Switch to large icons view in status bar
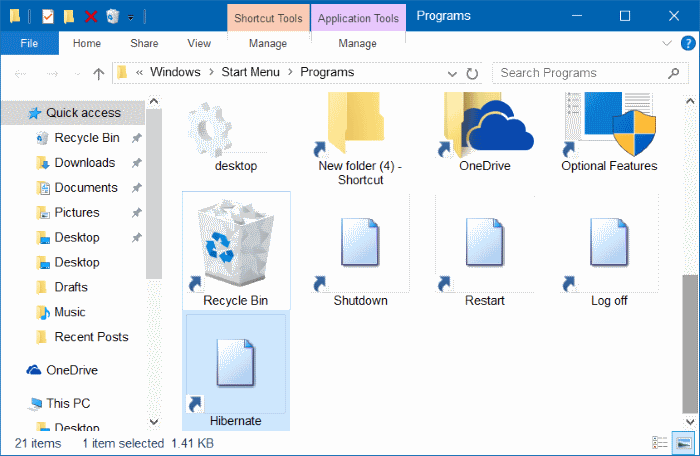 point(683,443)
